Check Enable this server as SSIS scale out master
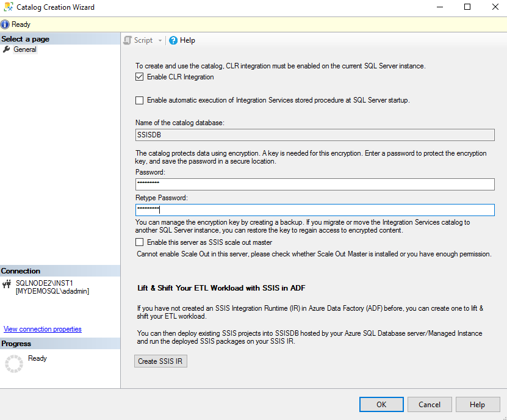Viewport: 507px width, 420px height. 140,242
